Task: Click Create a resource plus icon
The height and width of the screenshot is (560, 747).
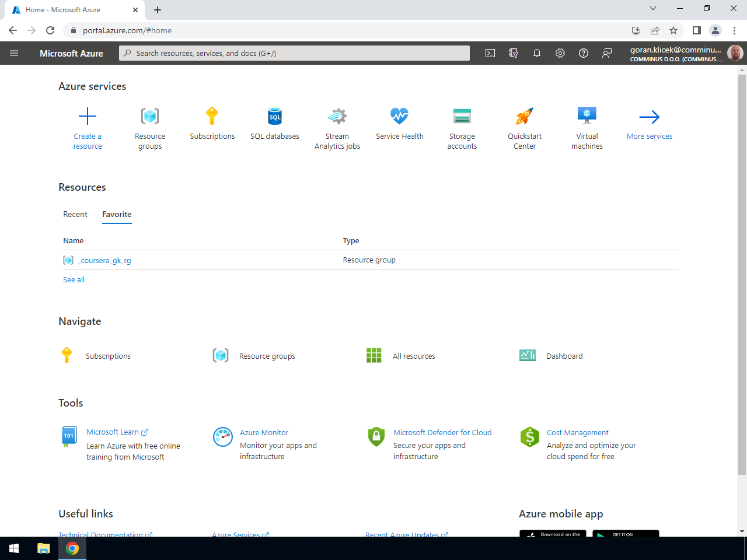Action: [x=88, y=116]
